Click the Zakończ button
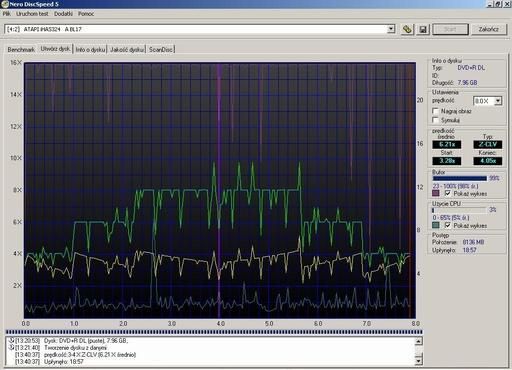The image size is (512, 370). pyautogui.click(x=489, y=29)
